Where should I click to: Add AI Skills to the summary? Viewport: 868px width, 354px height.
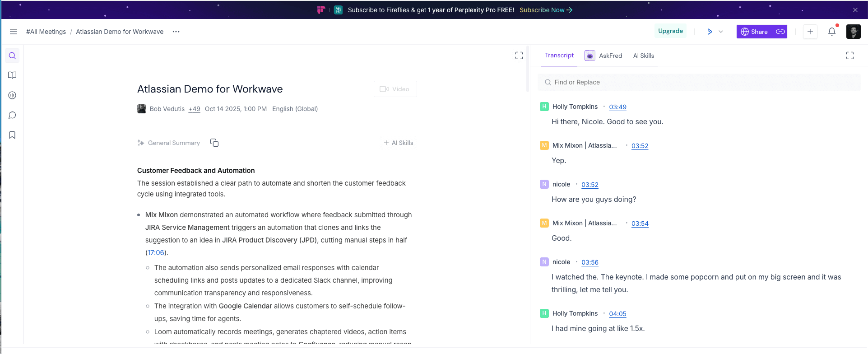399,143
